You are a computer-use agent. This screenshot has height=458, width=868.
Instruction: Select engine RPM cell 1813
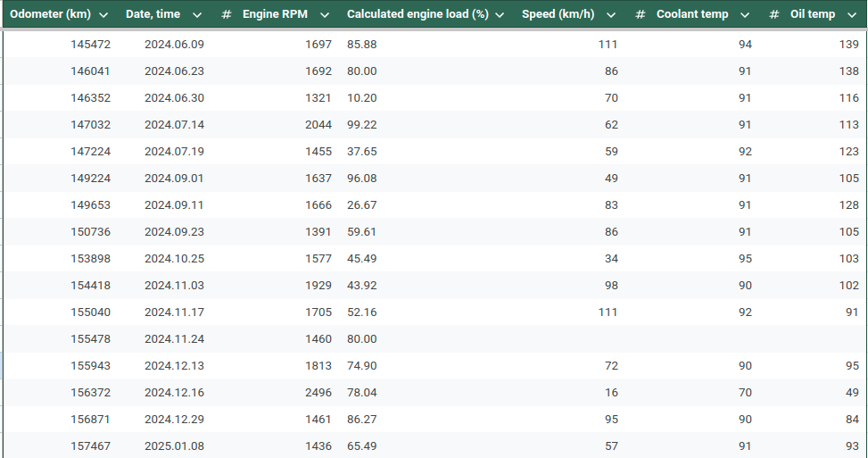[x=318, y=365]
